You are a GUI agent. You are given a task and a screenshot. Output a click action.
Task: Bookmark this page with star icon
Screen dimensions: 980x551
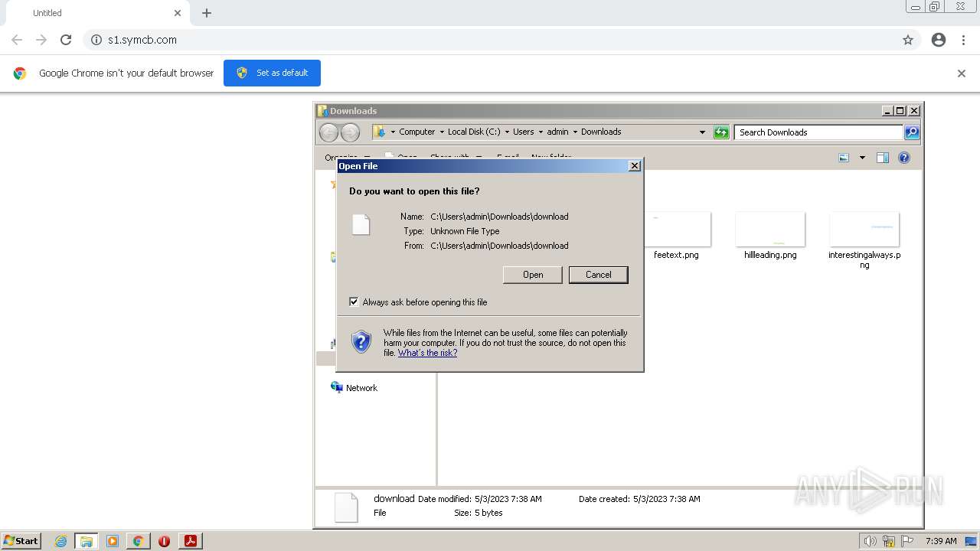pos(908,40)
